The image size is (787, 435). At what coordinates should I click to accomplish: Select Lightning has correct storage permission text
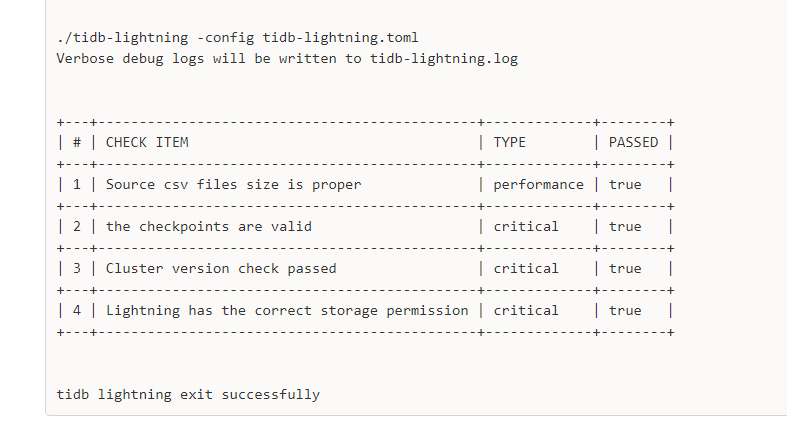287,311
